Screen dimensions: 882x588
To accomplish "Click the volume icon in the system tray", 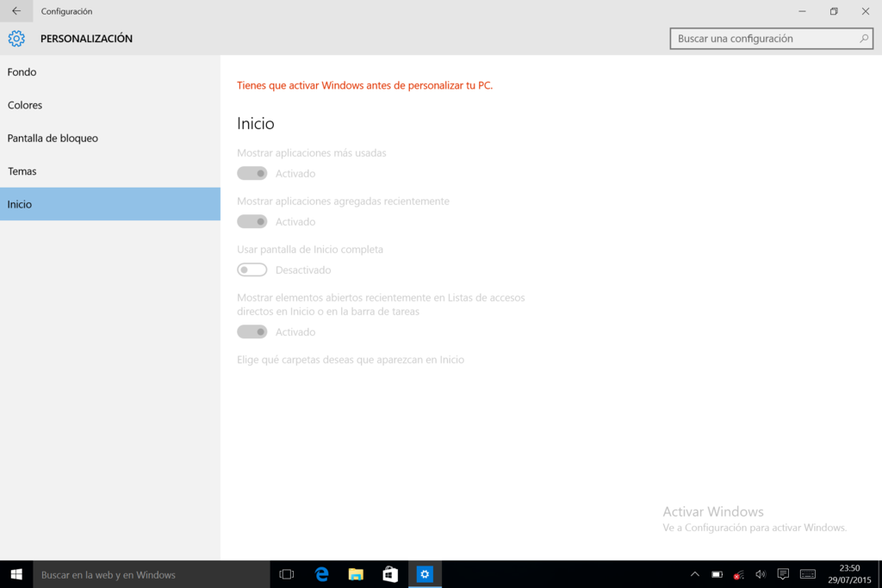I will click(761, 574).
